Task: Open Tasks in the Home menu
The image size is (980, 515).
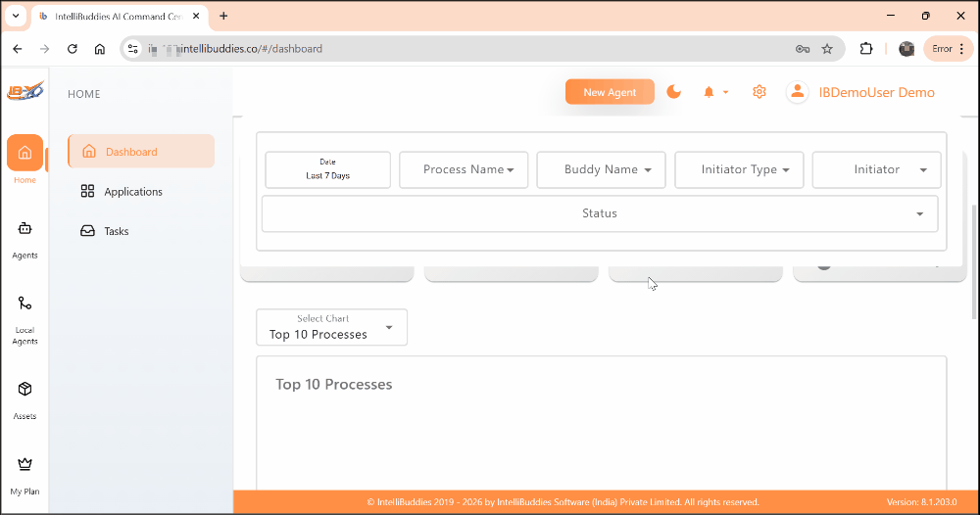Action: [x=117, y=231]
